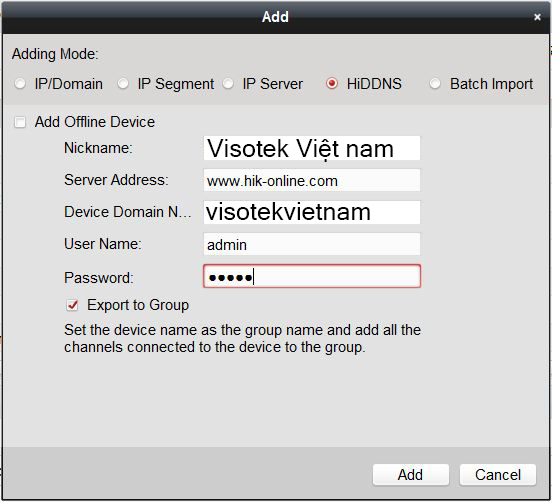Select the HiDDNS radio button
552x502 pixels.
click(x=332, y=84)
